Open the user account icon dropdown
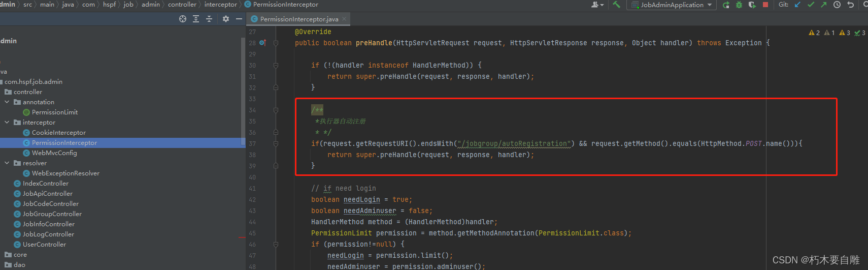The height and width of the screenshot is (270, 868). point(597,5)
